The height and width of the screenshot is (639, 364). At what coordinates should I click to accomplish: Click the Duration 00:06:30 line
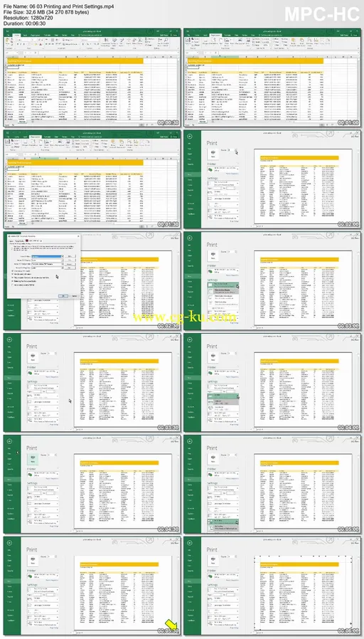25,23
